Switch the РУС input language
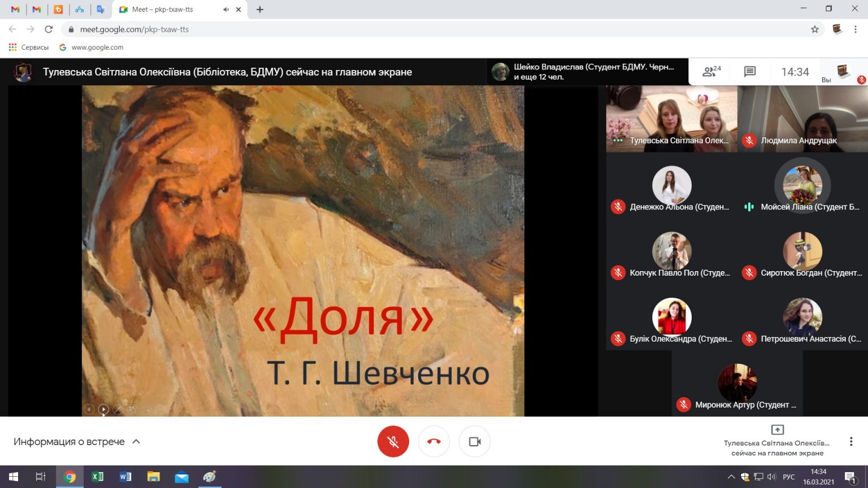 tap(789, 477)
